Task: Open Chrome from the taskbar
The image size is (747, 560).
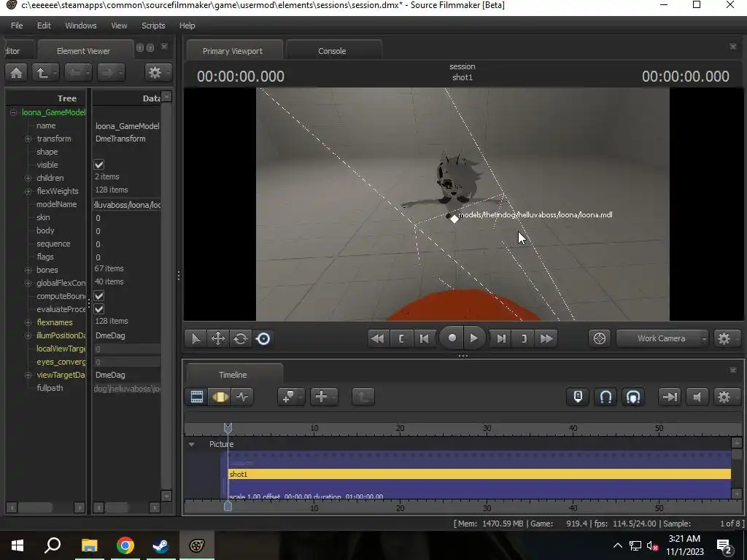Action: 125,545
